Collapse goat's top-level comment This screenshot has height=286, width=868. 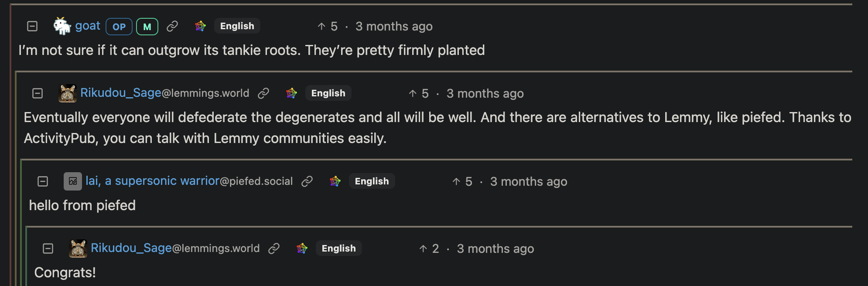[x=32, y=27]
